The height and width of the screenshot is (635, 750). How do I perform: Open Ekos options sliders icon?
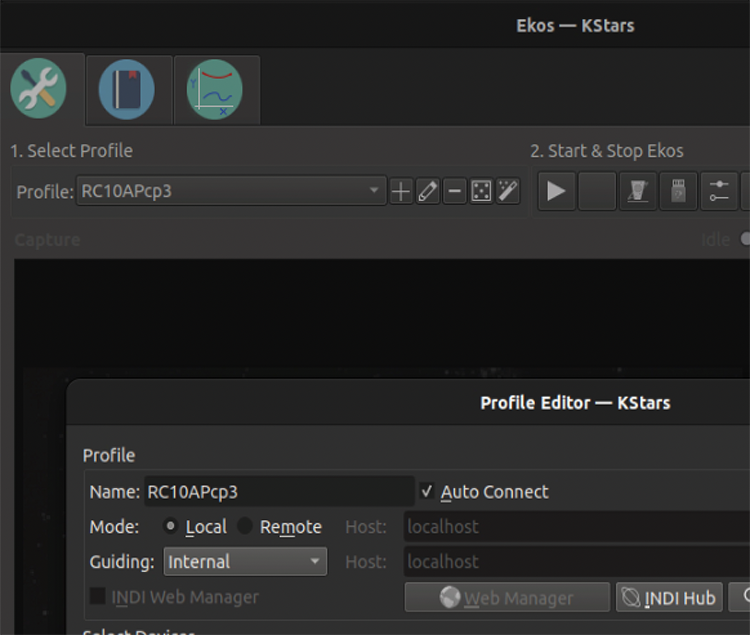point(719,191)
